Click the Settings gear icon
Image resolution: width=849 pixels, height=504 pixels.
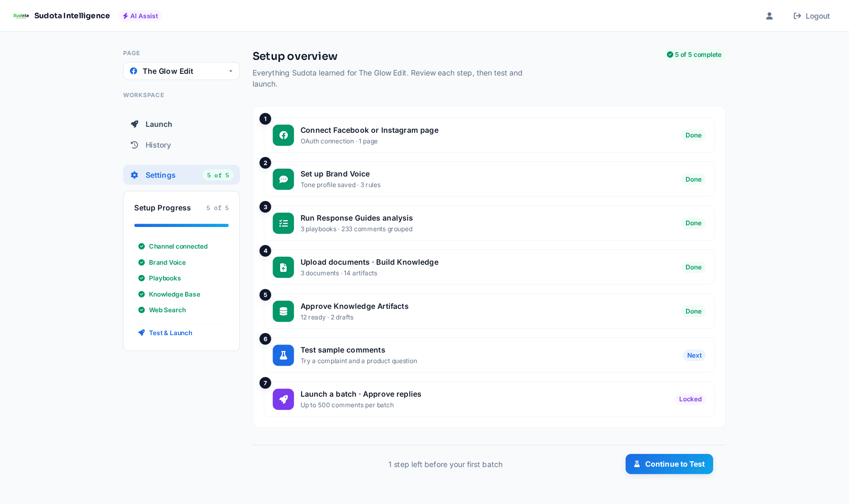(135, 175)
